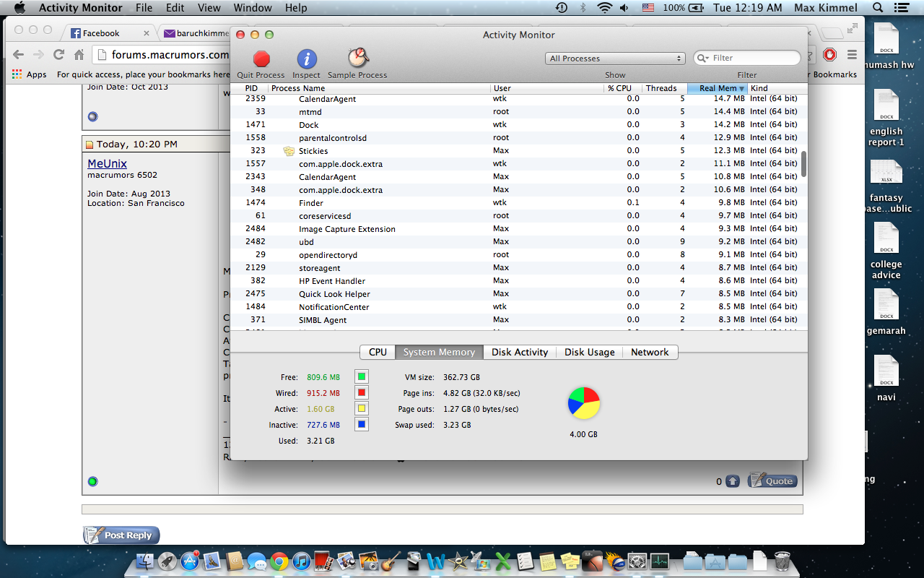Switch to the Disk Activity tab
This screenshot has height=578, width=924.
click(x=520, y=352)
